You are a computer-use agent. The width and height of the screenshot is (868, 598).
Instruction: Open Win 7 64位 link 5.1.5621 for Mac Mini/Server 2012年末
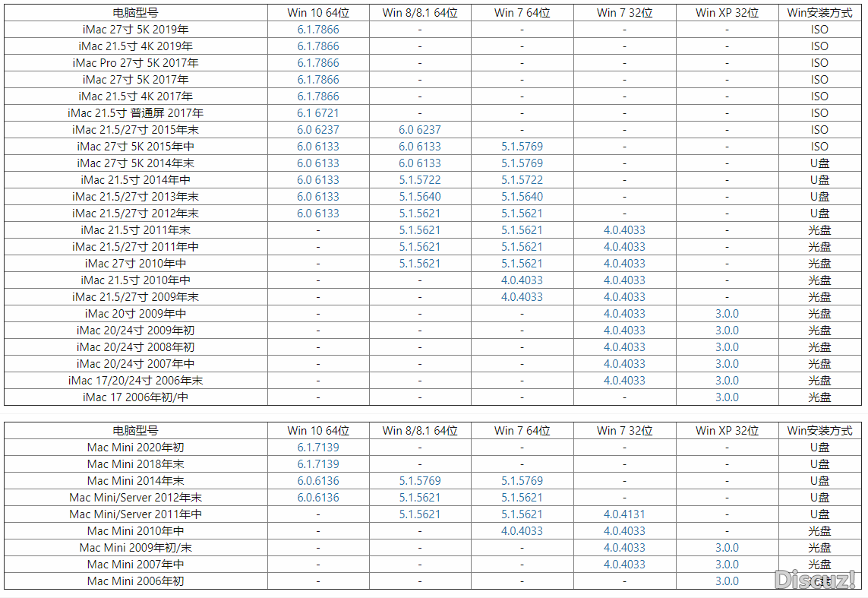(522, 497)
